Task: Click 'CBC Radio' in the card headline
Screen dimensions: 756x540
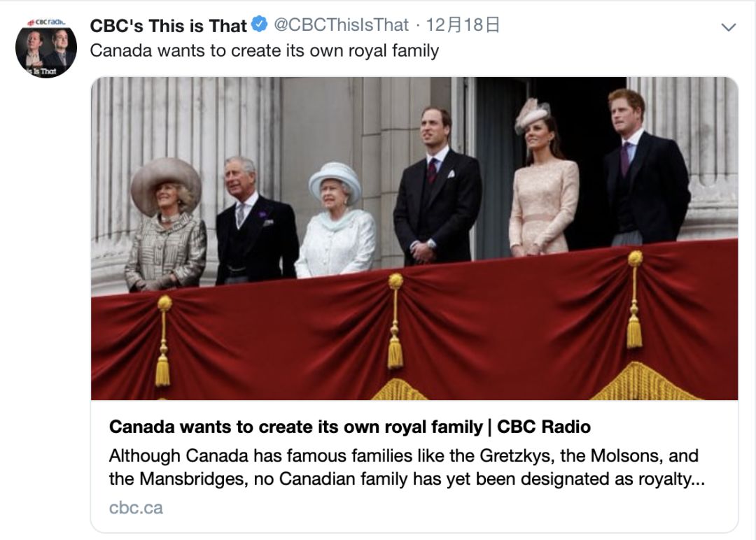Action: click(x=544, y=427)
